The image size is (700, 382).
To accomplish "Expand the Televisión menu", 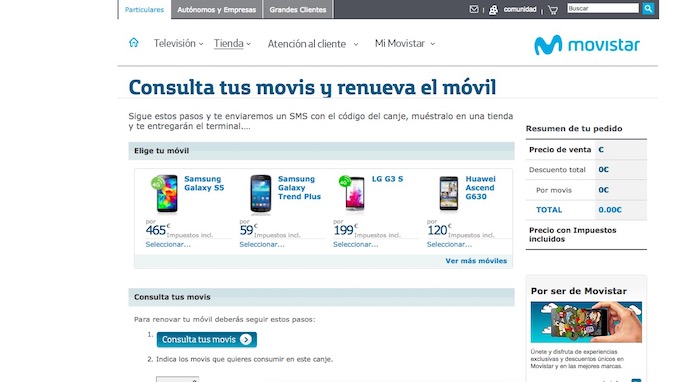I will [x=179, y=43].
